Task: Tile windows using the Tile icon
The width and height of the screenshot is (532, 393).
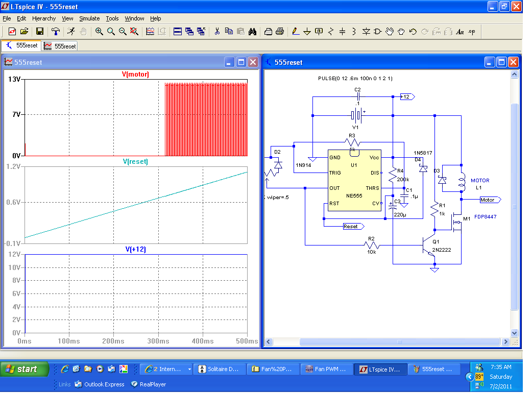Action: click(178, 32)
